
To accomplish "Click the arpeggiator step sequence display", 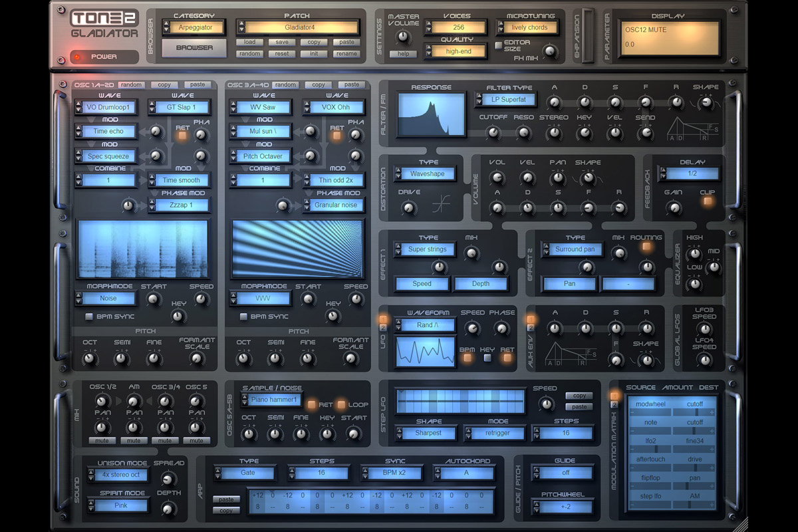I will coord(370,500).
